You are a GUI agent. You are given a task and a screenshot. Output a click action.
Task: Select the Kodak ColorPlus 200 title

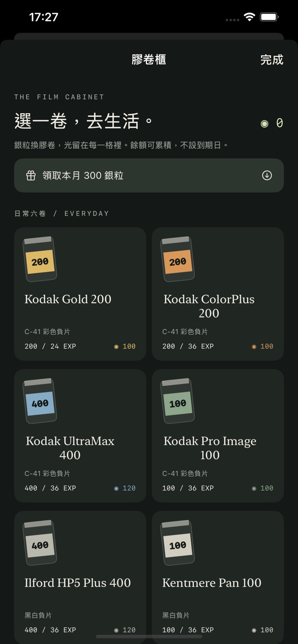[x=209, y=306]
